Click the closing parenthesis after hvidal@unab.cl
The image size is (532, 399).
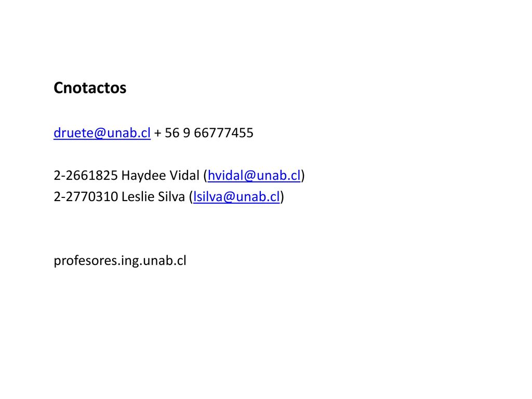click(x=303, y=176)
